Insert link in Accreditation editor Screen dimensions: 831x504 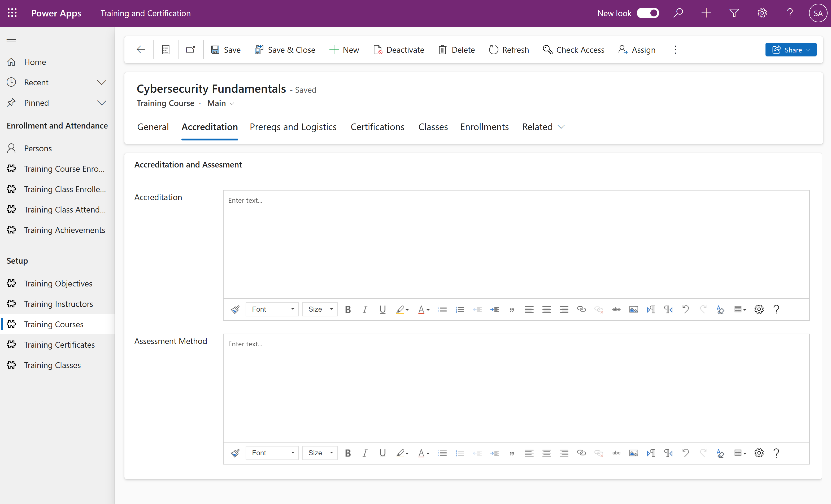(x=581, y=309)
